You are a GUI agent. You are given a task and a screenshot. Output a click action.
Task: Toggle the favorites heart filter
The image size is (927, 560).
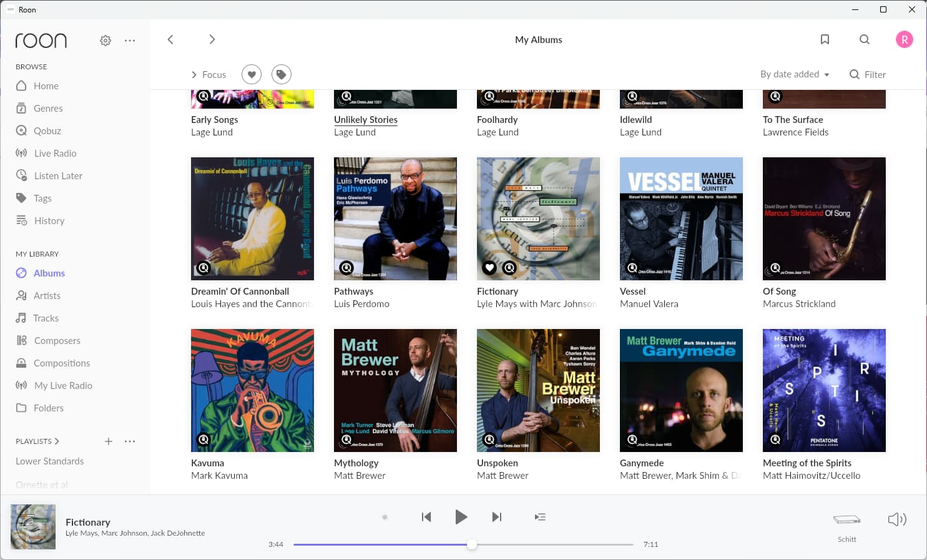[x=252, y=74]
